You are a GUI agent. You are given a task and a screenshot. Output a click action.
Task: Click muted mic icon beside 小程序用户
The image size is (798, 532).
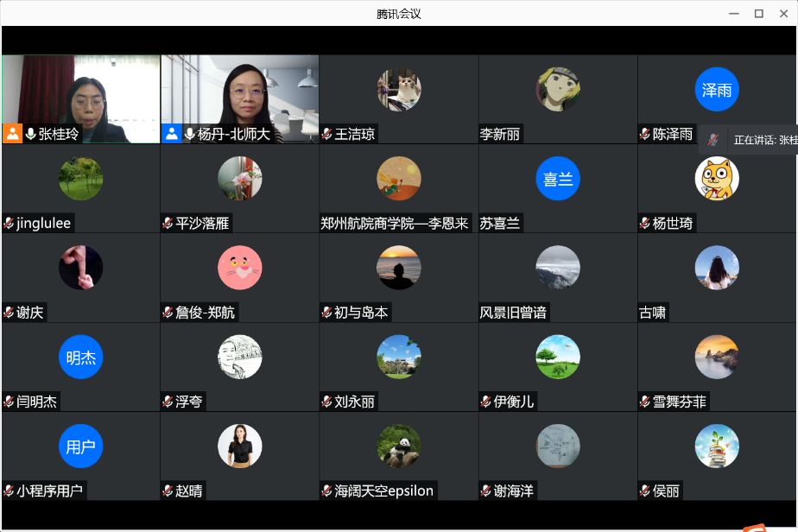[9, 491]
